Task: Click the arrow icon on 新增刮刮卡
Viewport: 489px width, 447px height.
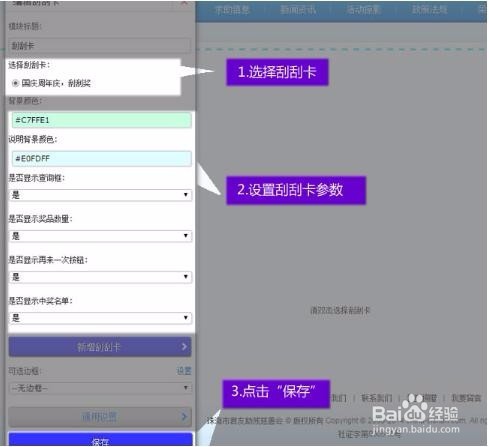Action: click(184, 347)
